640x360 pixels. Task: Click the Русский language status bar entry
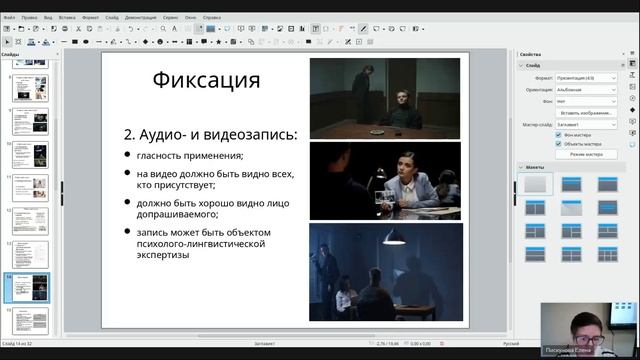point(511,344)
